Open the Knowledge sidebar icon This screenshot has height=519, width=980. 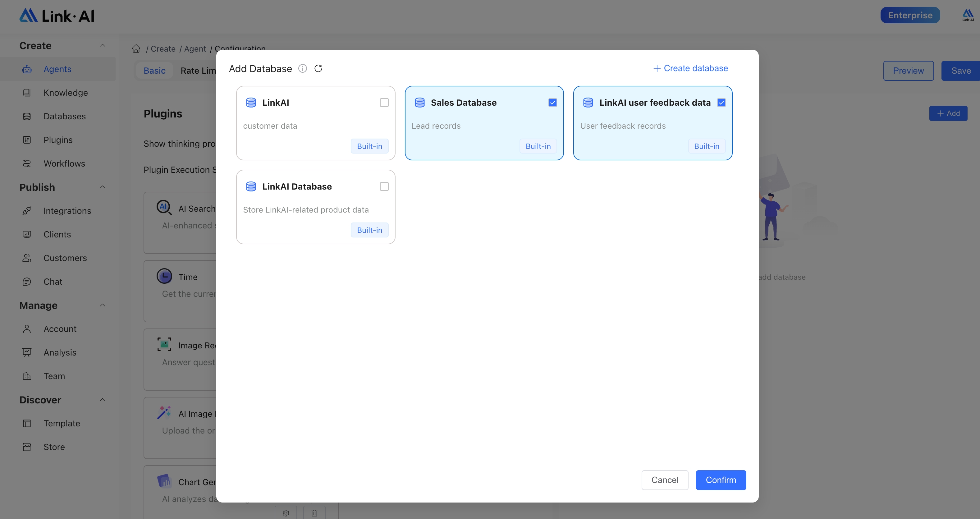(27, 93)
